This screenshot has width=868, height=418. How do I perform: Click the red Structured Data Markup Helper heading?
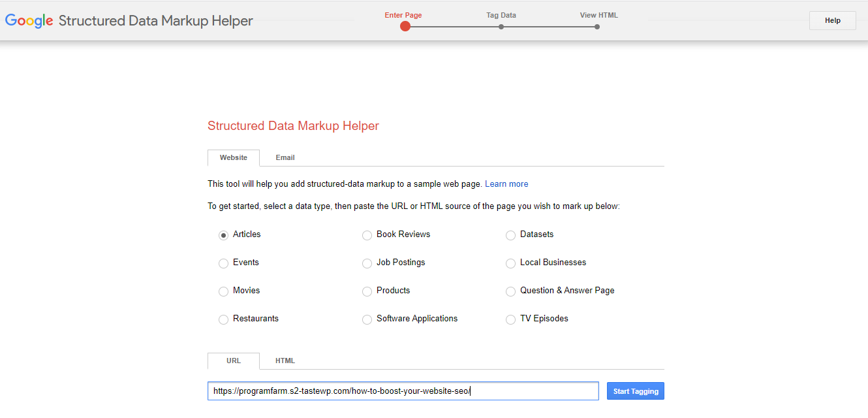293,126
